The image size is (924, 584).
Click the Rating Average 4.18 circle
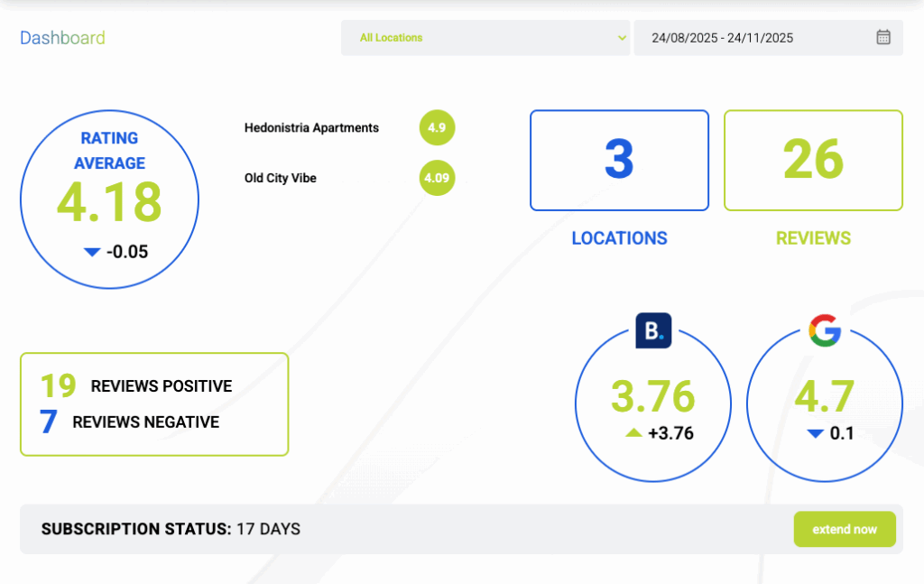coord(109,199)
